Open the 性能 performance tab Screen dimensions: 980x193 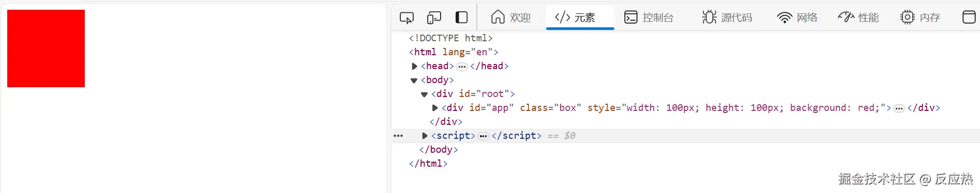point(858,18)
